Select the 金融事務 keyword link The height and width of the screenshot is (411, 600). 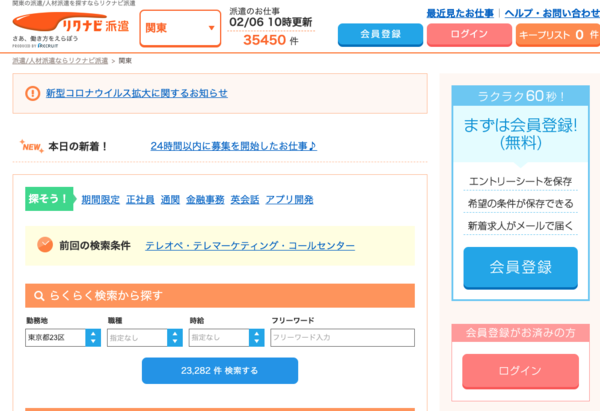click(205, 199)
